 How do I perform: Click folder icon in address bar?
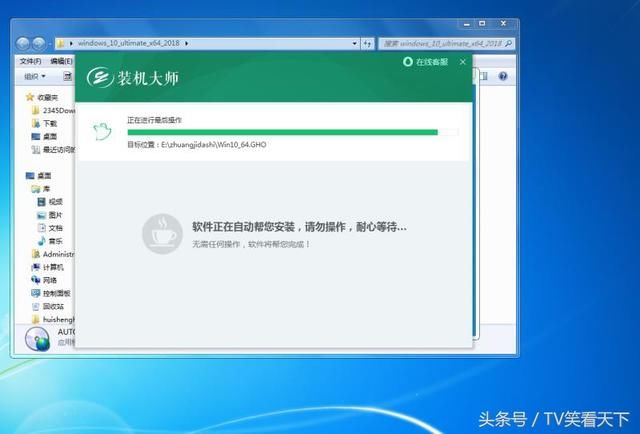[x=61, y=43]
